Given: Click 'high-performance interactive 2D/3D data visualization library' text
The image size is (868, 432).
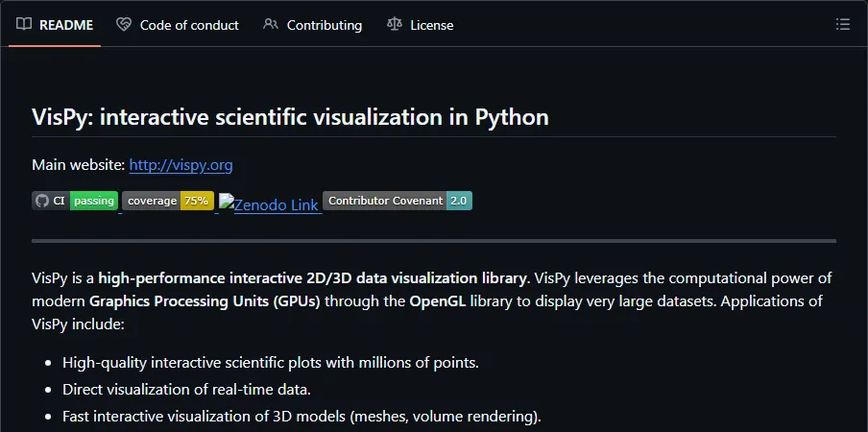Looking at the screenshot, I should tap(314, 277).
